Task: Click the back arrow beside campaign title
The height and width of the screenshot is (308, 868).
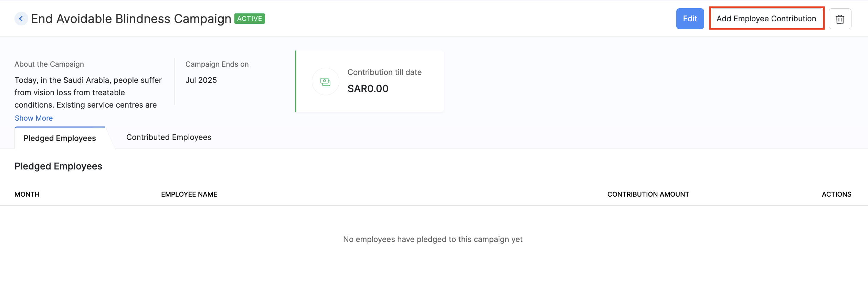Action: tap(21, 19)
